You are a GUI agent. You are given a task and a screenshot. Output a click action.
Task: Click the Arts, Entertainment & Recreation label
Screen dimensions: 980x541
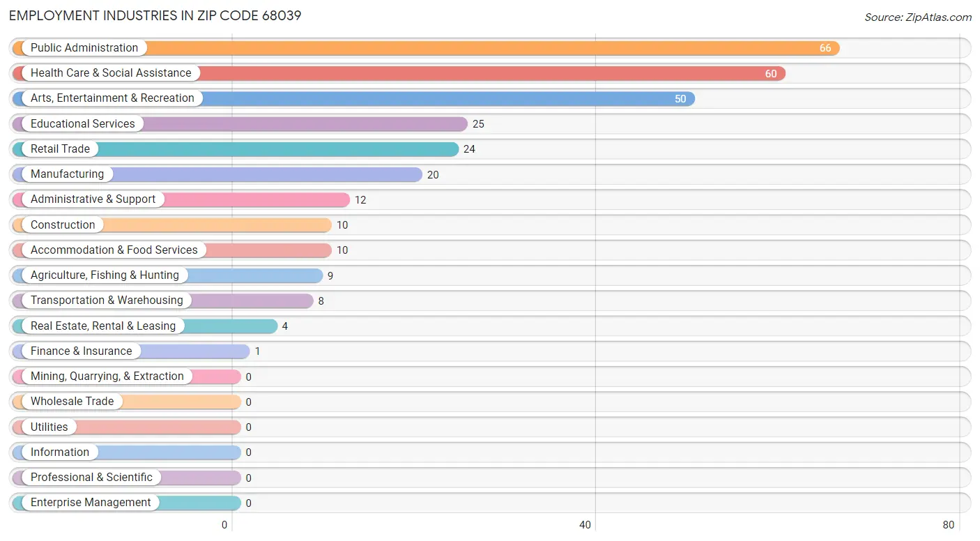pyautogui.click(x=112, y=98)
